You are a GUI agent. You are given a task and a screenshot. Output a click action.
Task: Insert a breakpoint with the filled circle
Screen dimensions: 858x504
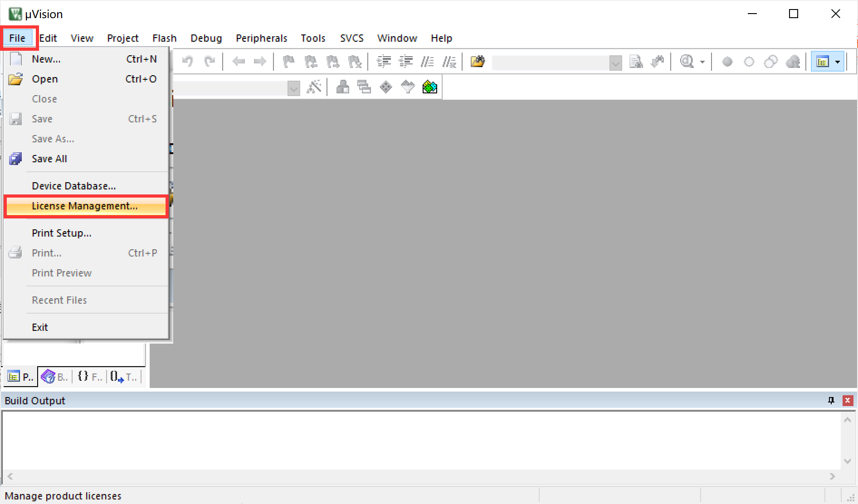tap(727, 62)
